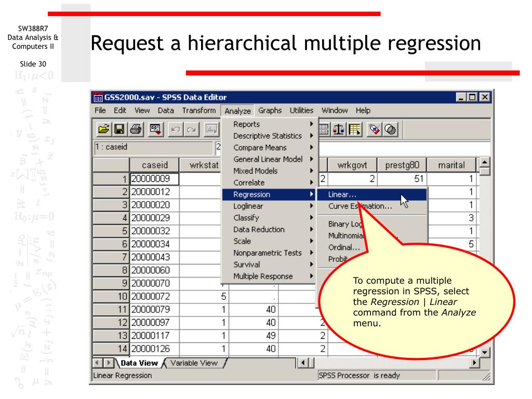Image resolution: width=532 pixels, height=399 pixels.
Task: Open the Transform menu
Action: point(199,111)
